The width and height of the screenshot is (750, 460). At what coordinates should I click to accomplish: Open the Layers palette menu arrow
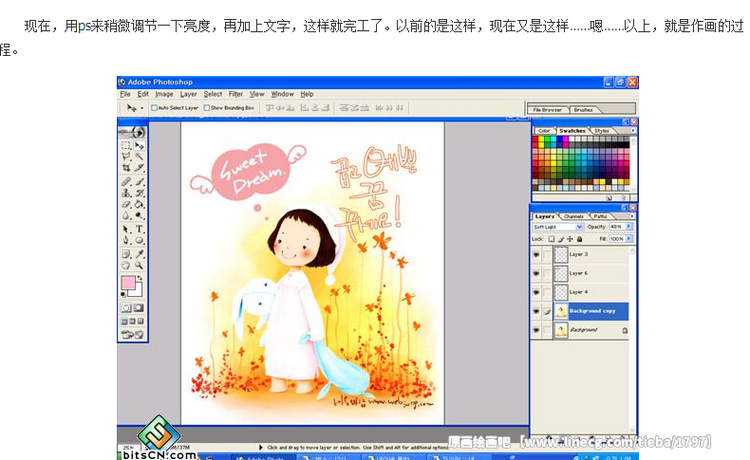632,216
